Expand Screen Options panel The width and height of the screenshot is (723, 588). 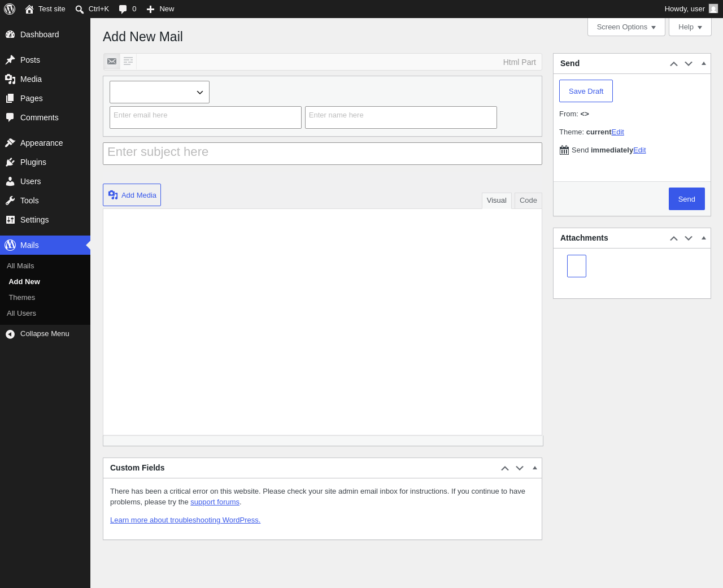tap(626, 27)
